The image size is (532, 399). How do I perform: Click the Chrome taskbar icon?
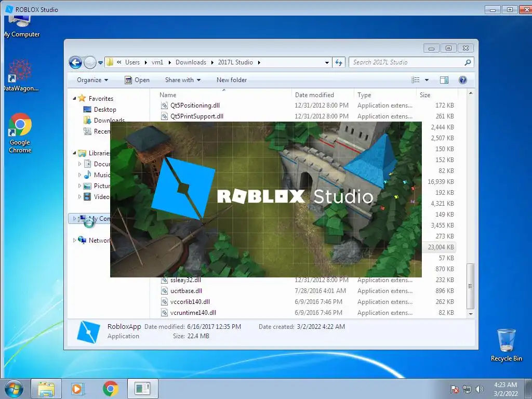click(x=110, y=389)
